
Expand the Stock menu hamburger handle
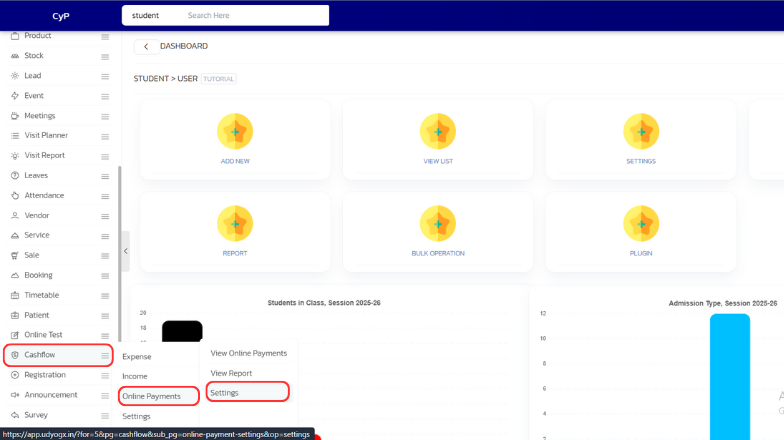[105, 56]
